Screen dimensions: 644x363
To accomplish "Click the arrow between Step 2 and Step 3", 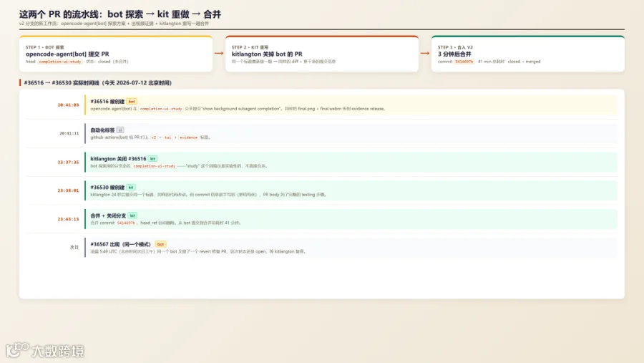I will [425, 54].
